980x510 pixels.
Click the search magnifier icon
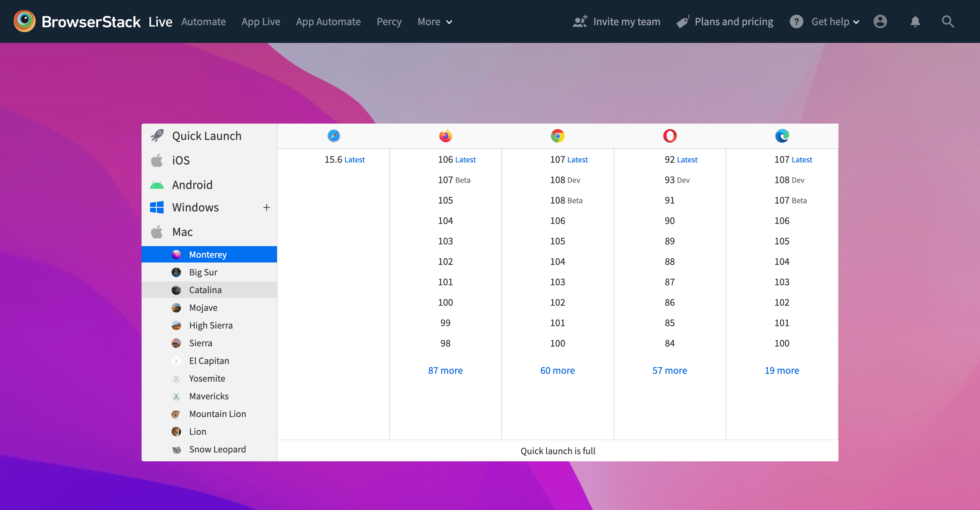click(948, 22)
